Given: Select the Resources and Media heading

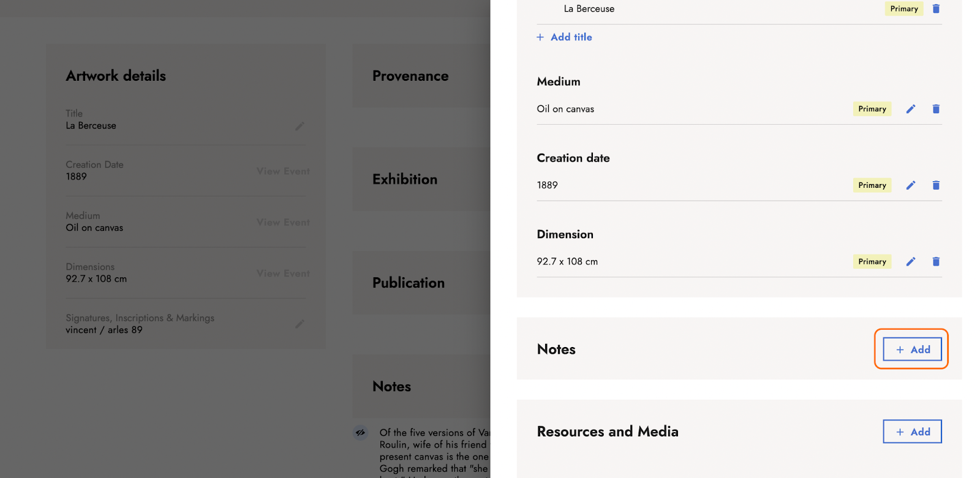Looking at the screenshot, I should 608,431.
